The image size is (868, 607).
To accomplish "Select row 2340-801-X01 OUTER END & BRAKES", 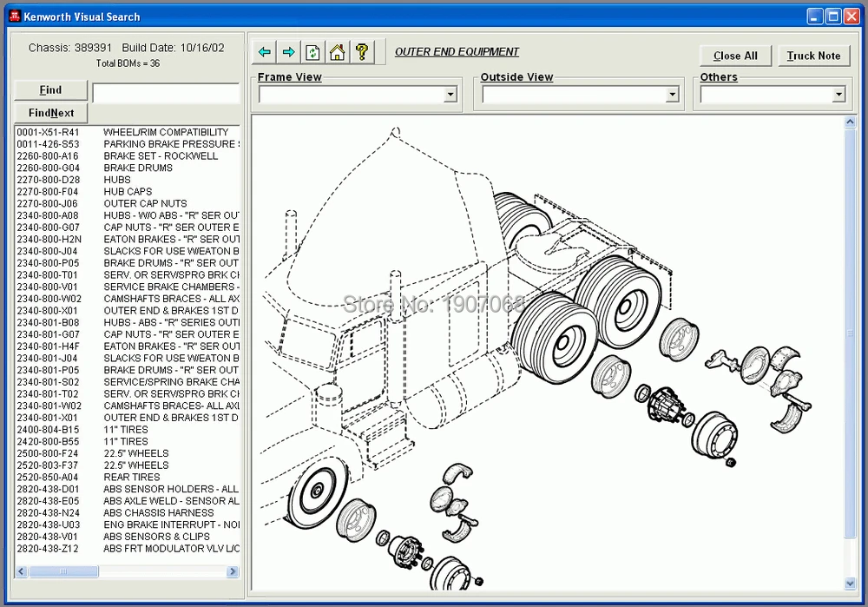I will [128, 419].
